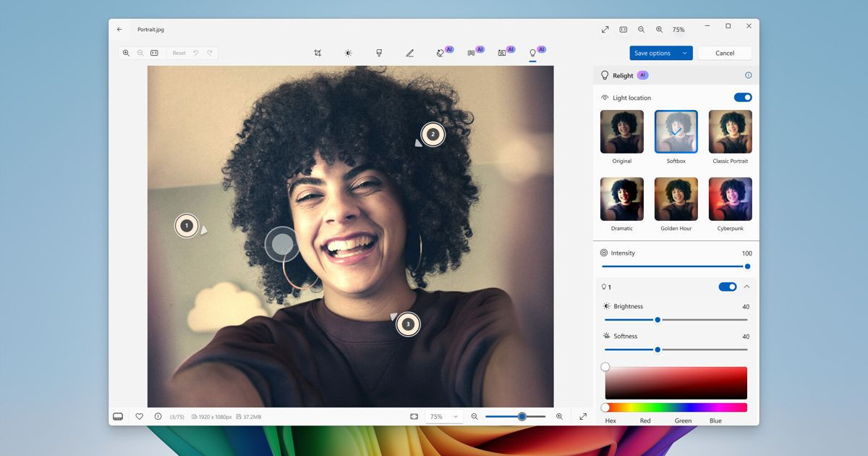Image resolution: width=868 pixels, height=456 pixels.
Task: Select the Golden Hour lighting preset
Action: coord(676,199)
